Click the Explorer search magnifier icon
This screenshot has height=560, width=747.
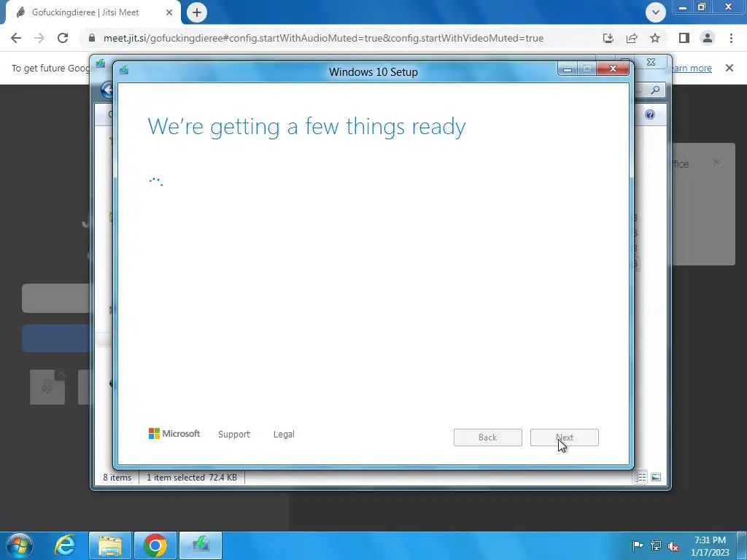656,90
